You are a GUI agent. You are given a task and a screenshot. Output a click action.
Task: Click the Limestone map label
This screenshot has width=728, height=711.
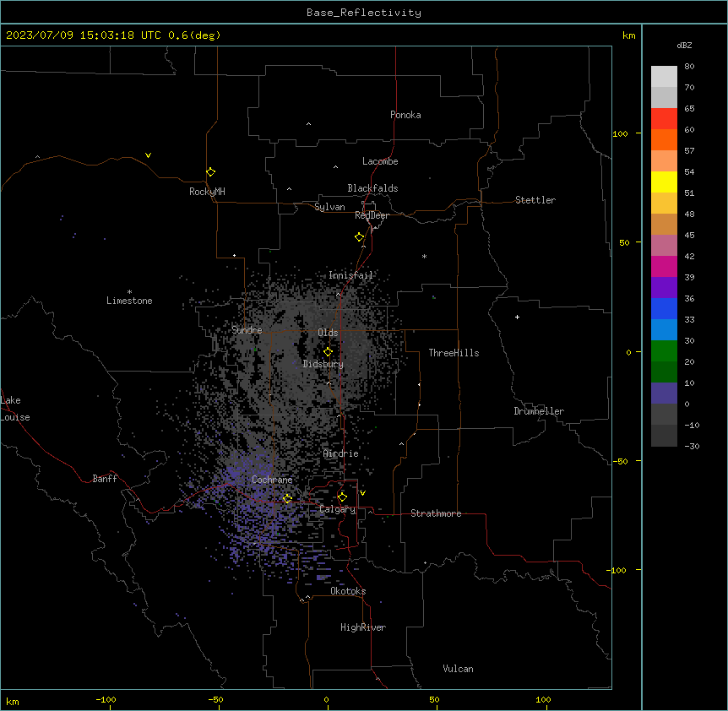129,301
